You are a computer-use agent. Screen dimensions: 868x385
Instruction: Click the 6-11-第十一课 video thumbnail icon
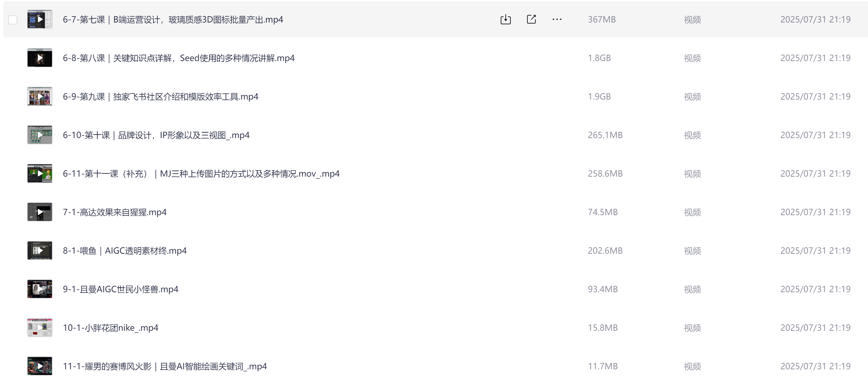click(x=40, y=174)
